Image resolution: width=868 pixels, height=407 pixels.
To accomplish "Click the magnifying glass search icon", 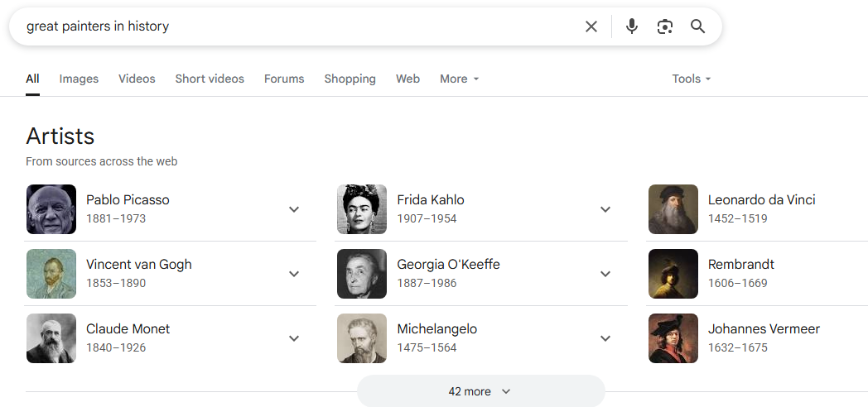I will tap(697, 26).
